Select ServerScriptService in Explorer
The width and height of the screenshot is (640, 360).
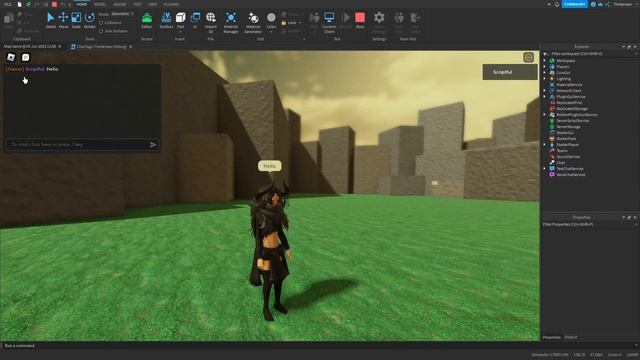[x=569, y=121]
